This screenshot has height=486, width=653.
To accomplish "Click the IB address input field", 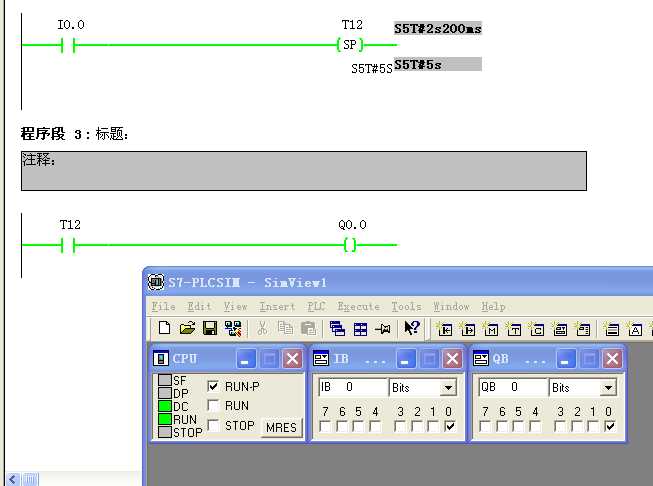I will [x=352, y=387].
